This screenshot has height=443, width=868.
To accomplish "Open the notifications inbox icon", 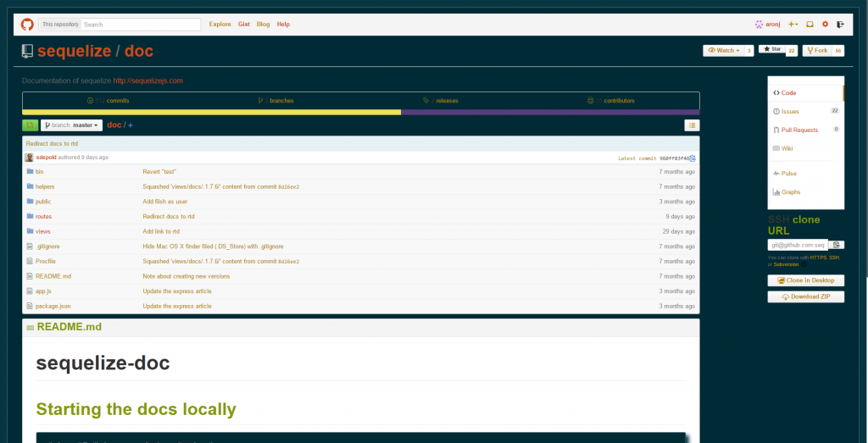I will point(810,25).
